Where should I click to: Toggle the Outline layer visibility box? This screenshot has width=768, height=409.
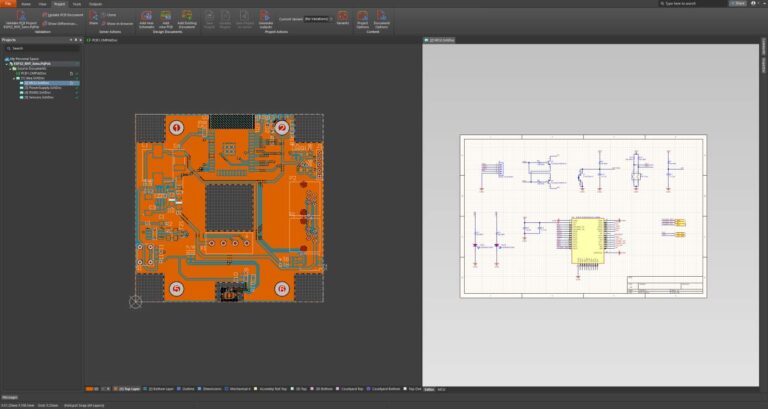coord(179,389)
